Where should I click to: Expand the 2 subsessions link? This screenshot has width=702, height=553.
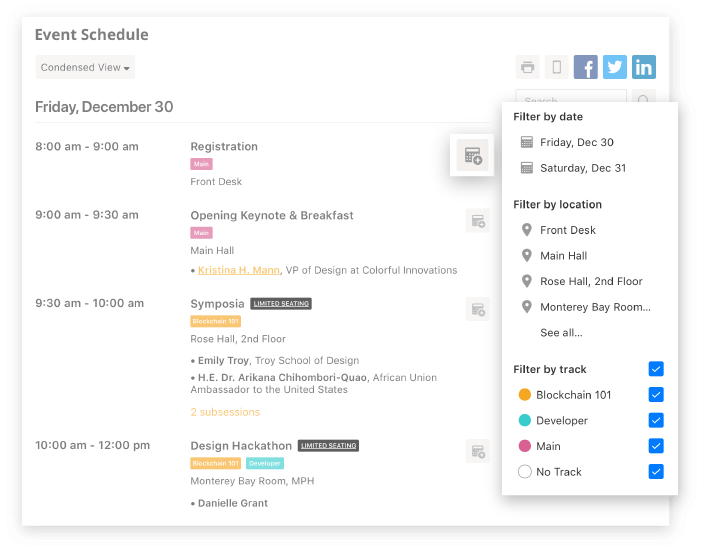[x=225, y=412]
